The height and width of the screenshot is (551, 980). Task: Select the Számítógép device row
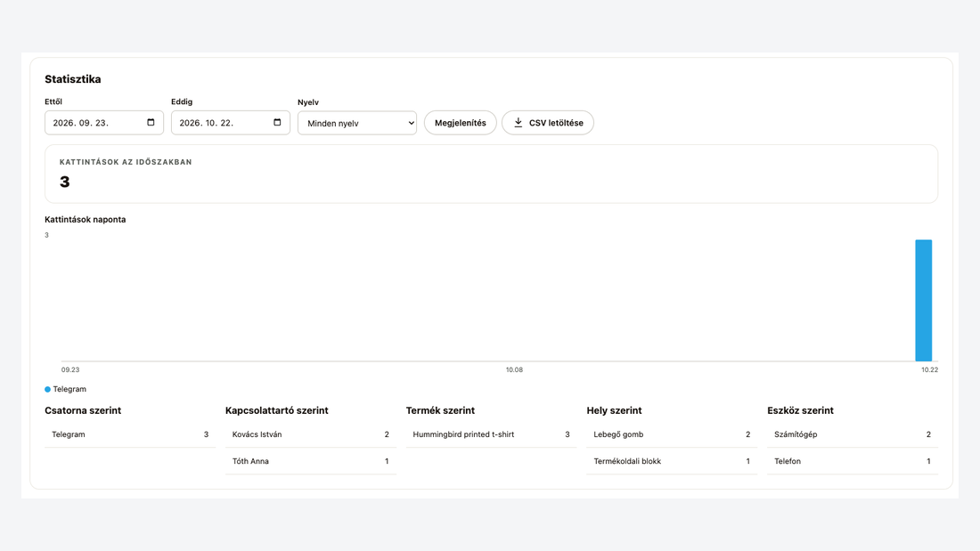click(x=853, y=434)
